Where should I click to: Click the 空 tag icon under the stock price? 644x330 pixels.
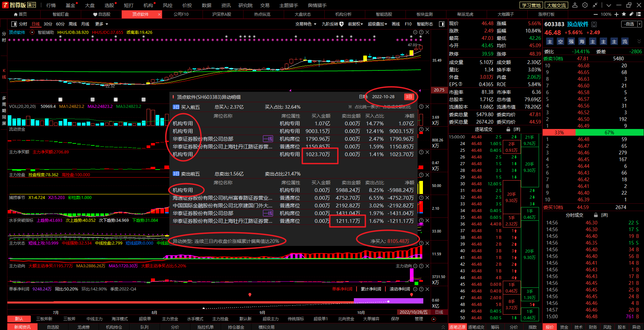point(560,42)
